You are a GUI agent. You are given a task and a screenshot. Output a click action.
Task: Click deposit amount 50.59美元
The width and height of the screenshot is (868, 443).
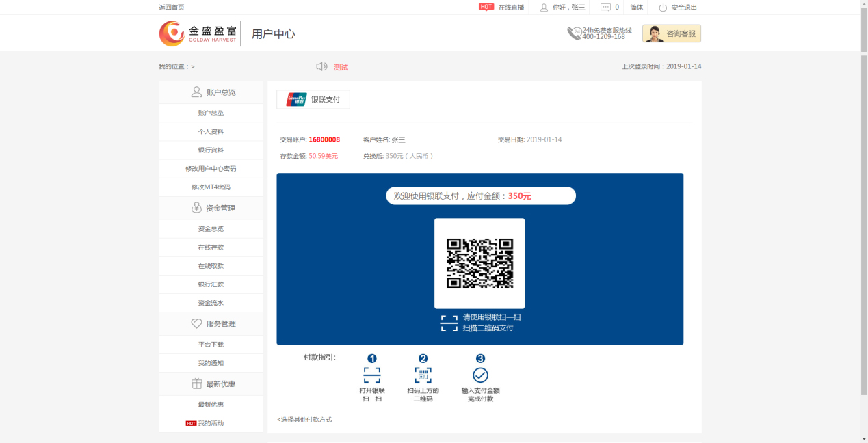point(323,156)
